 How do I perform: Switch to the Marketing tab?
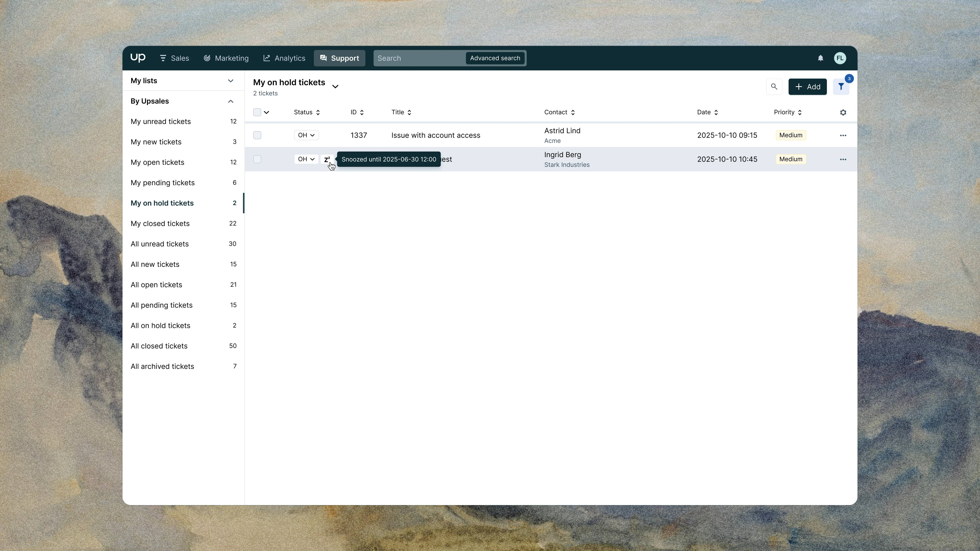pos(226,58)
